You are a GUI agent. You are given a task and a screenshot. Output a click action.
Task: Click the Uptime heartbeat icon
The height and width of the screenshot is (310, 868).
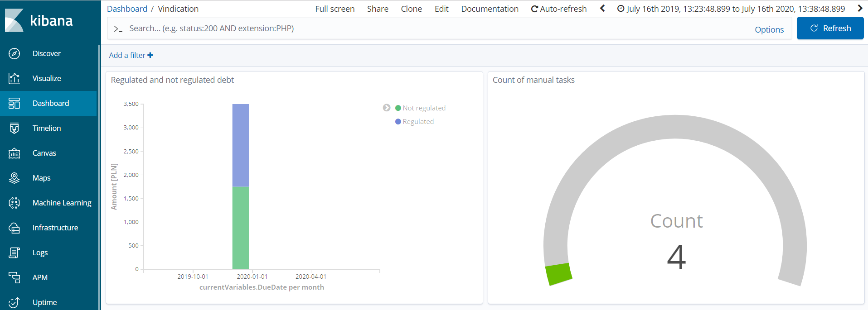14,302
